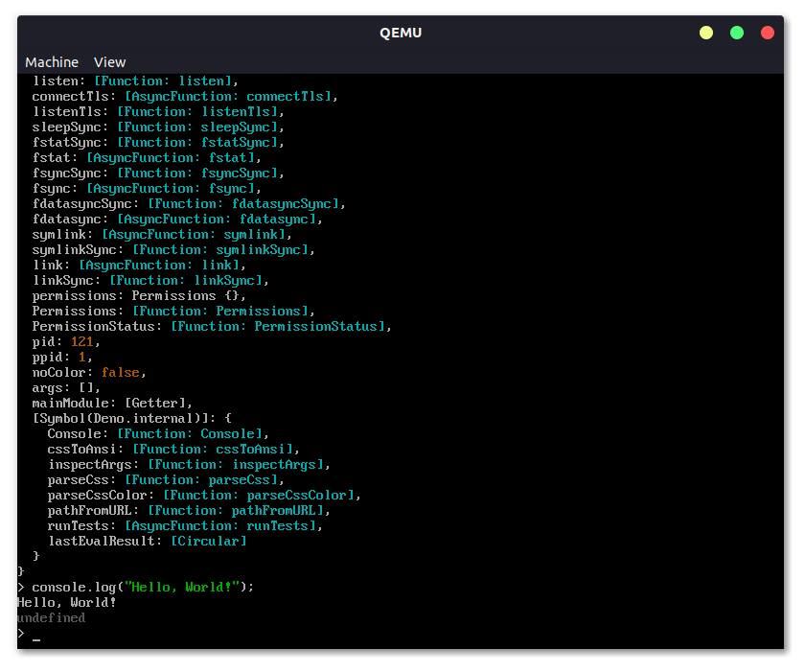Click the green maximize window button
Screen dimensions: 805x672
[x=737, y=33]
